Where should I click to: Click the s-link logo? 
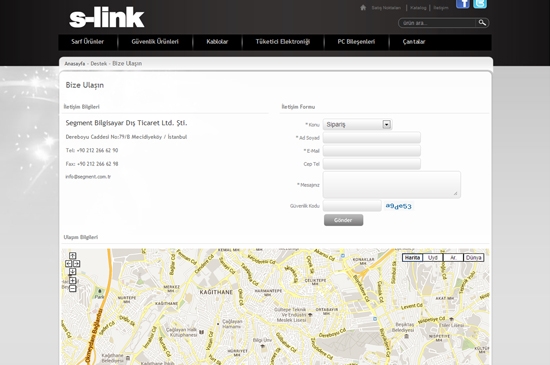tap(107, 18)
